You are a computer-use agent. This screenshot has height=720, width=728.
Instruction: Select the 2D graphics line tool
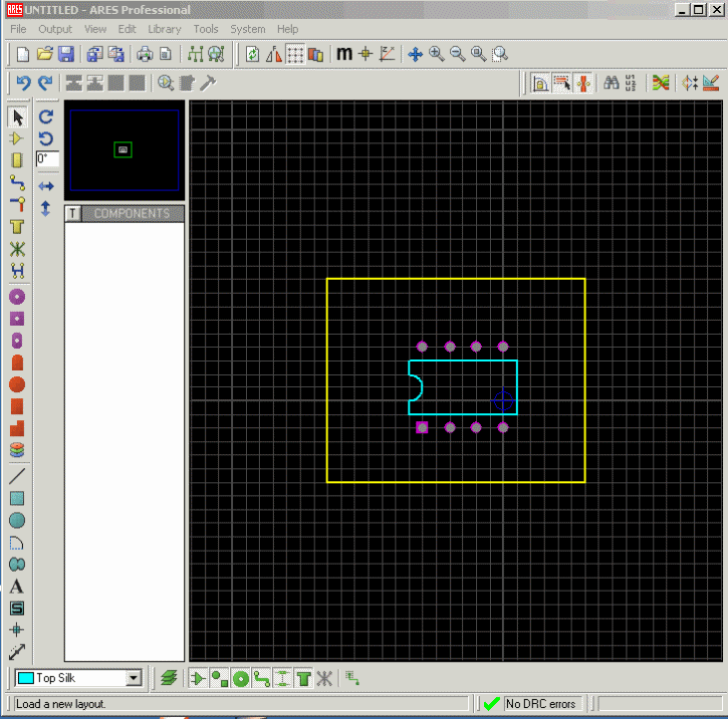point(17,476)
